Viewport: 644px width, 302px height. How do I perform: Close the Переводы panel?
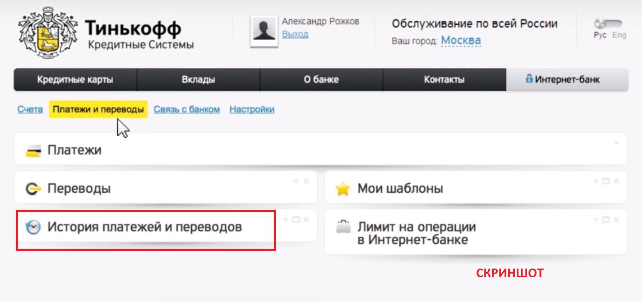coord(306,181)
